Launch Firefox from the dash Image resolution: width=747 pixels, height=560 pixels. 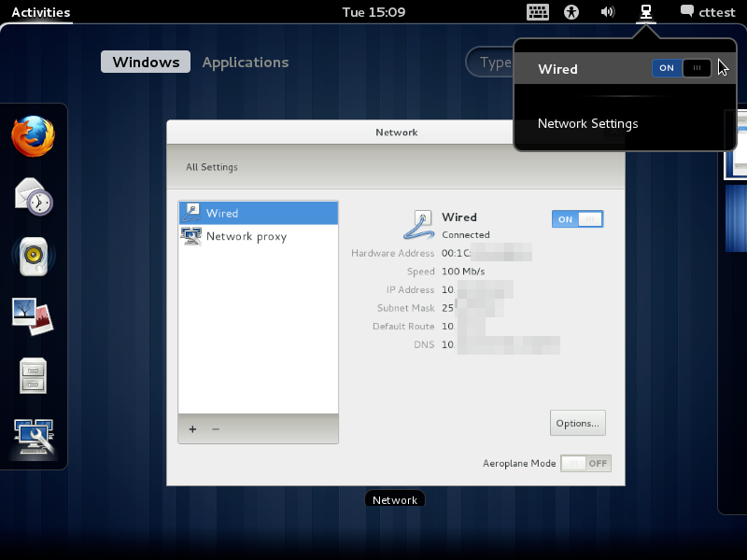coord(34,136)
